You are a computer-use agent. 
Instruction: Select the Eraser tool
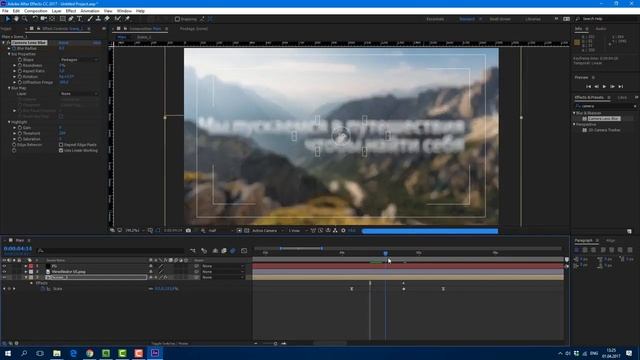(x=107, y=19)
